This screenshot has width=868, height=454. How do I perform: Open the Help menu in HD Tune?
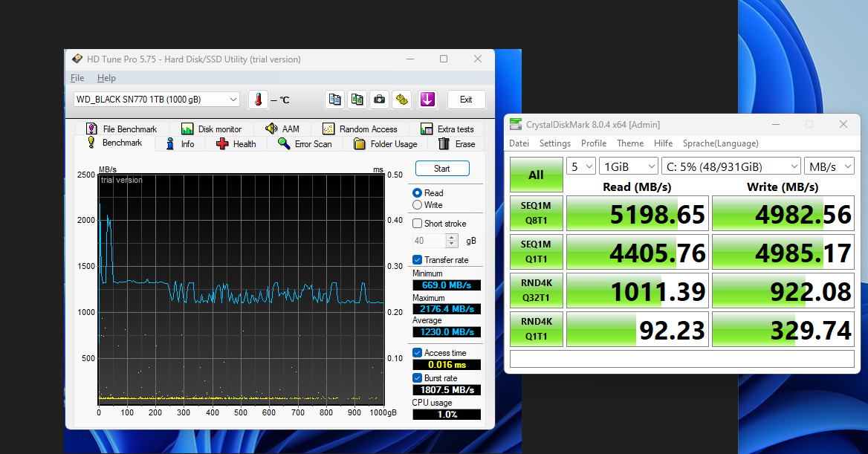106,78
